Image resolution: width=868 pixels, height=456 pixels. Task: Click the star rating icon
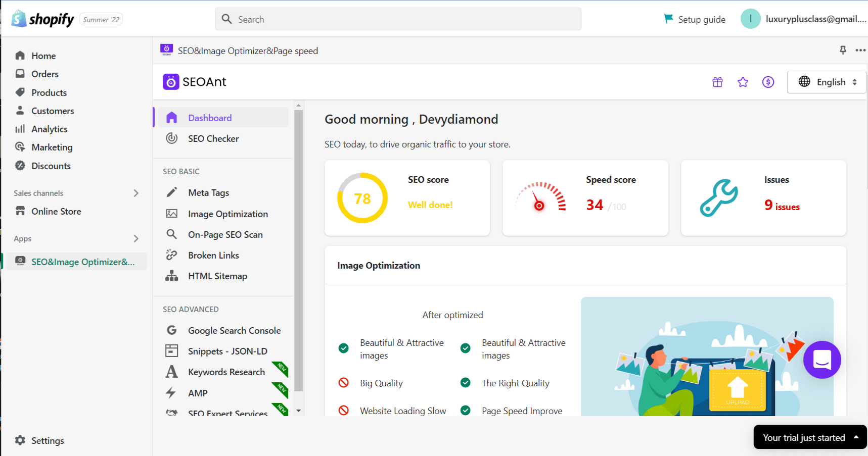743,82
